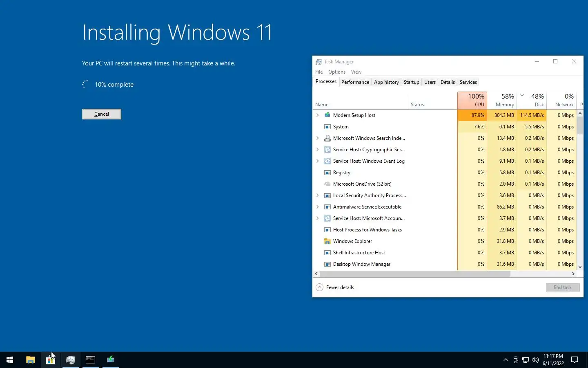Click the 114.5 MB/s disk value
Viewport: 588px width, 368px height.
pos(532,115)
